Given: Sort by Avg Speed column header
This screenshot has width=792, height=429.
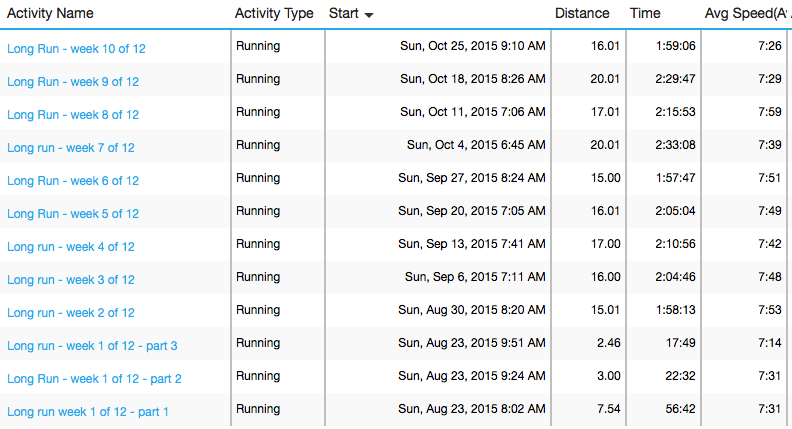Looking at the screenshot, I should [745, 14].
